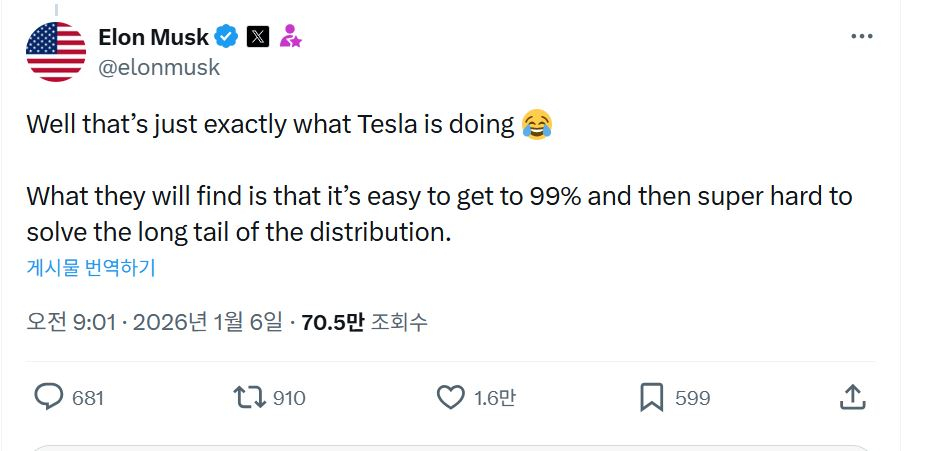
Task: Open the @elonmusk handle link
Action: 158,68
